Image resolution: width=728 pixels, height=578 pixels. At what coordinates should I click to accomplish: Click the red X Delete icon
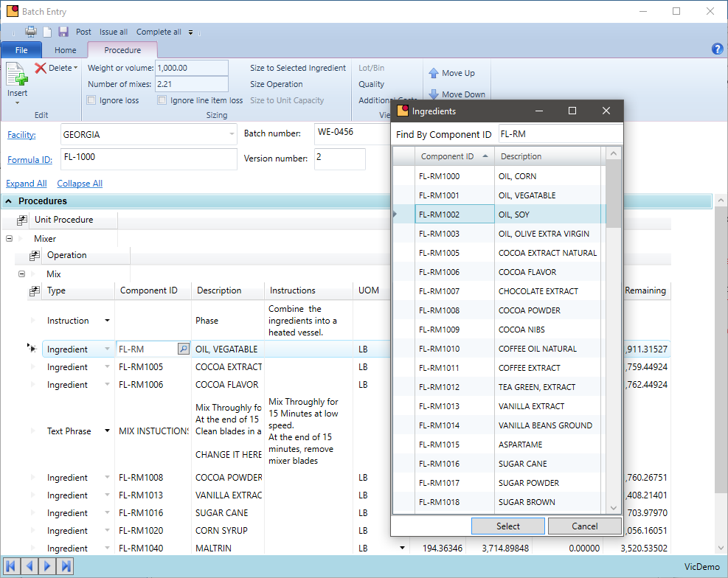(41, 68)
